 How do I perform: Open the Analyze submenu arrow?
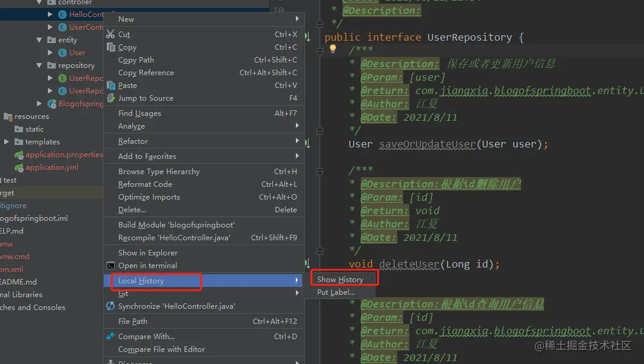click(x=297, y=126)
